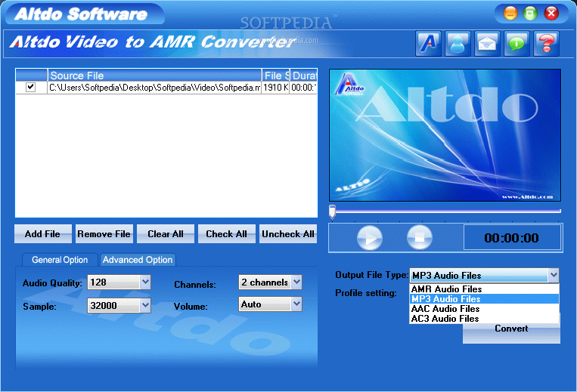Open the Altdo homepage 'A' icon

tap(428, 44)
